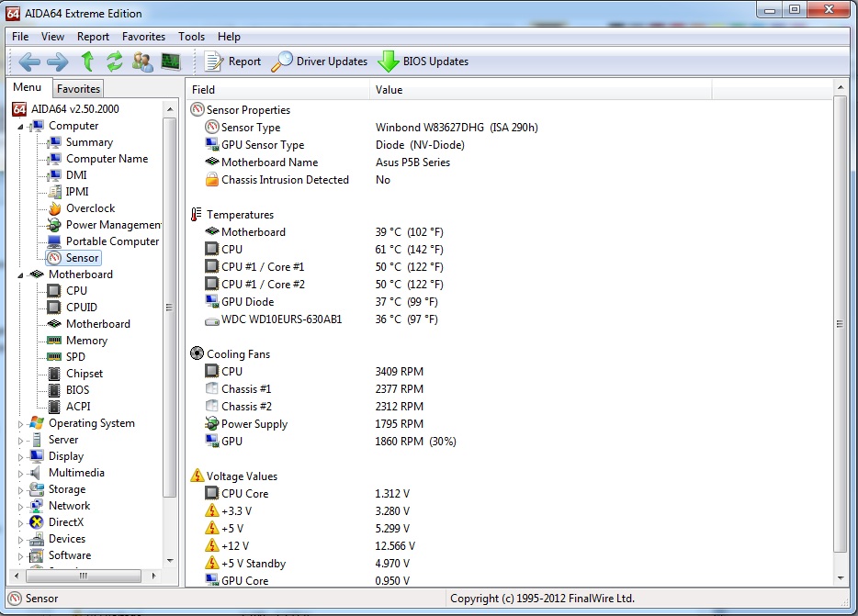The width and height of the screenshot is (858, 616).
Task: Collapse the Computer tree node
Action: click(20, 127)
